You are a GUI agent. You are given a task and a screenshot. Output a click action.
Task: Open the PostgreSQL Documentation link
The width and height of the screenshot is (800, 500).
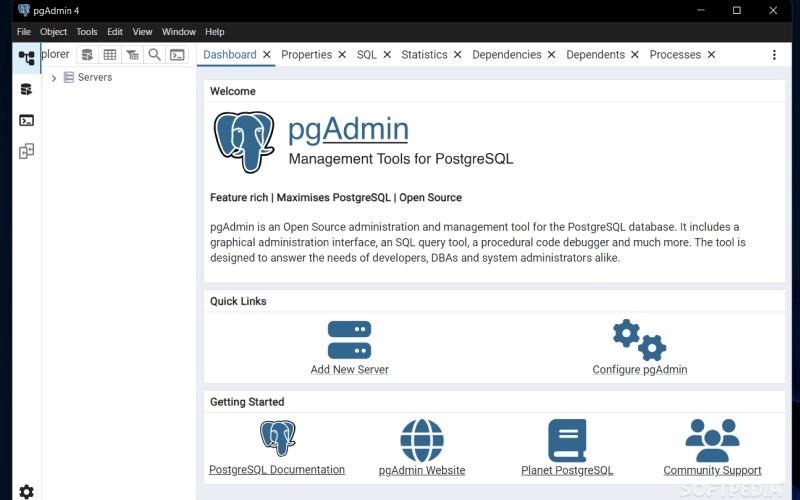pos(277,470)
